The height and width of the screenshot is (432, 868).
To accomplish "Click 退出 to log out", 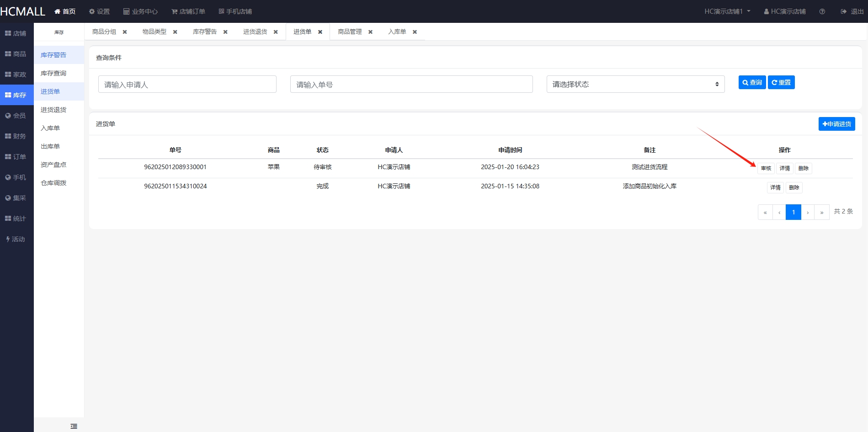I will point(852,11).
